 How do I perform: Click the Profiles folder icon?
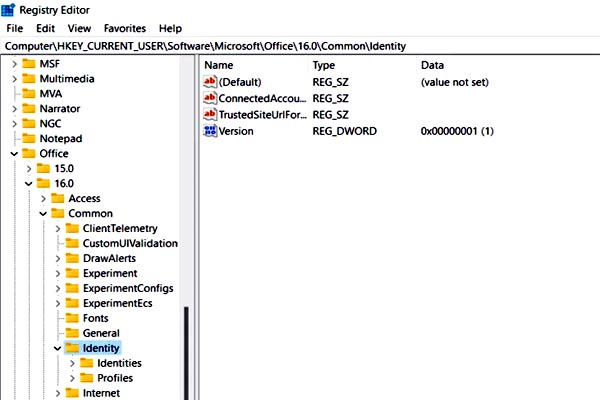[87, 378]
